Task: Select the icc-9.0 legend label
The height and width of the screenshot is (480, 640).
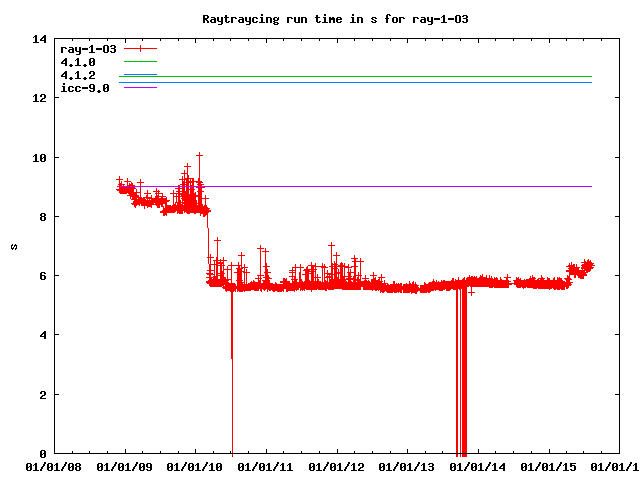Action: [x=85, y=88]
